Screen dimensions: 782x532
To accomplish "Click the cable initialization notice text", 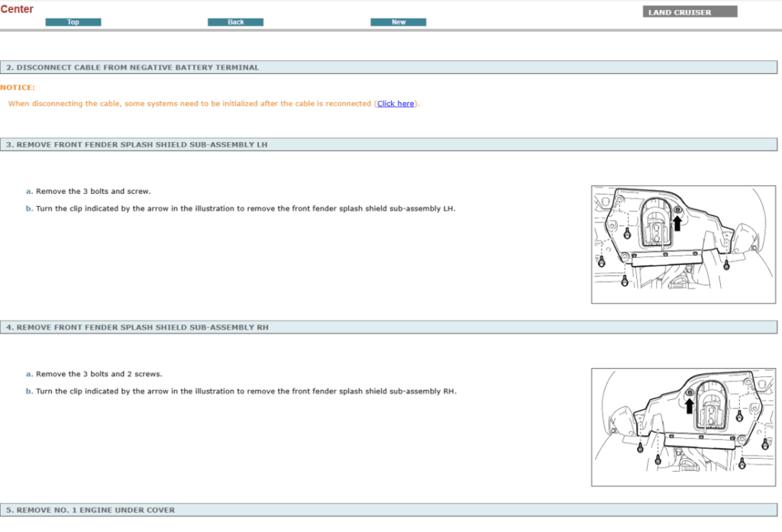I will coord(191,104).
